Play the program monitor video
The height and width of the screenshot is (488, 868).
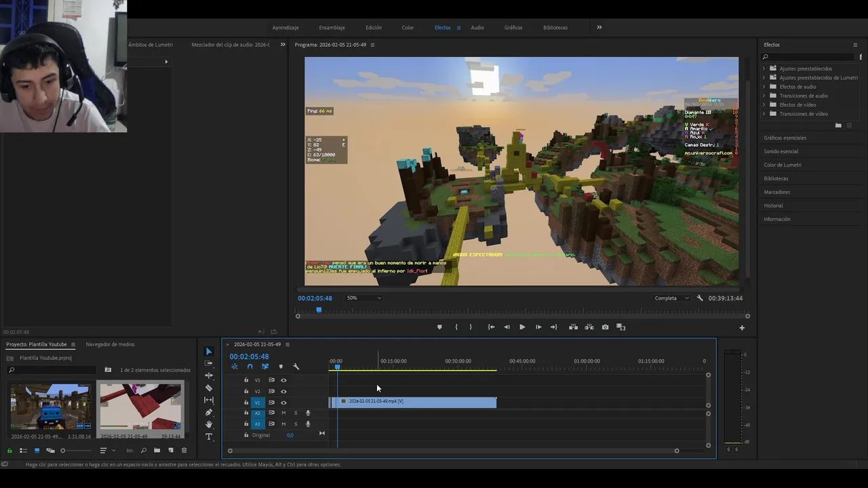[x=522, y=327]
